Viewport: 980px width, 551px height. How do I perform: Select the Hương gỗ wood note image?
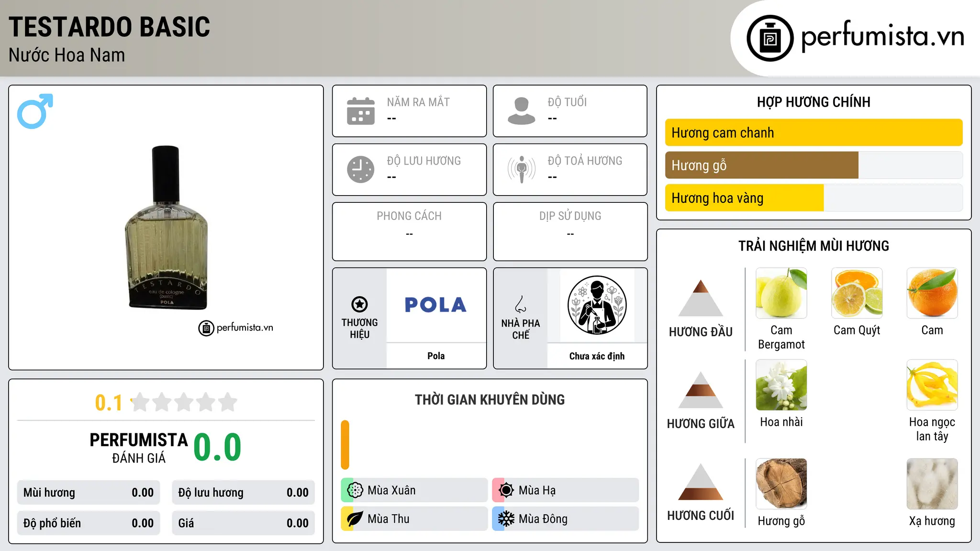coord(781,484)
